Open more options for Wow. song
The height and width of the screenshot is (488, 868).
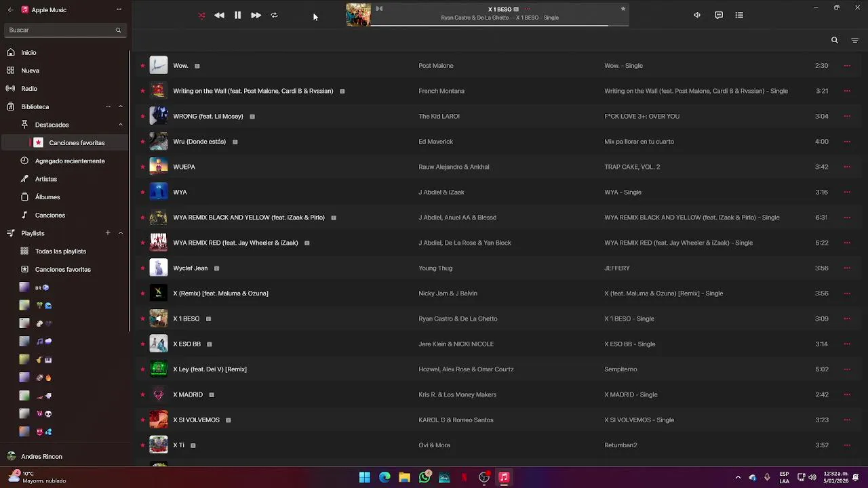coord(847,66)
